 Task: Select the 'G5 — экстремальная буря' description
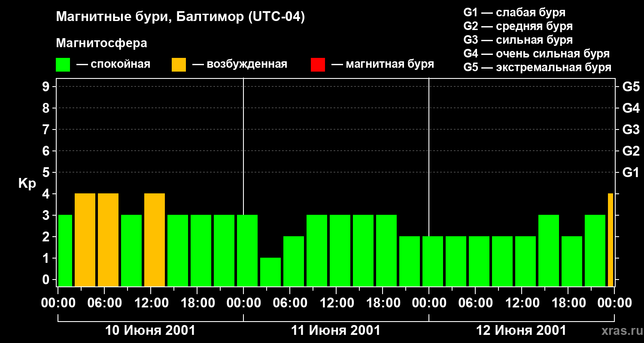pos(538,67)
